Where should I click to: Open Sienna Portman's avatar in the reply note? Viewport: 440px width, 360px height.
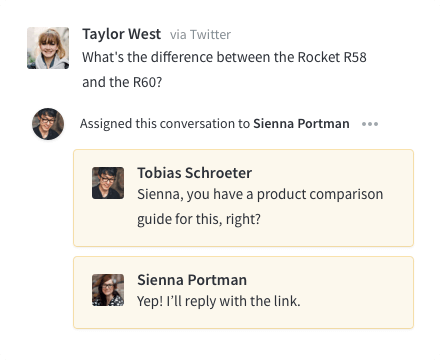[108, 290]
